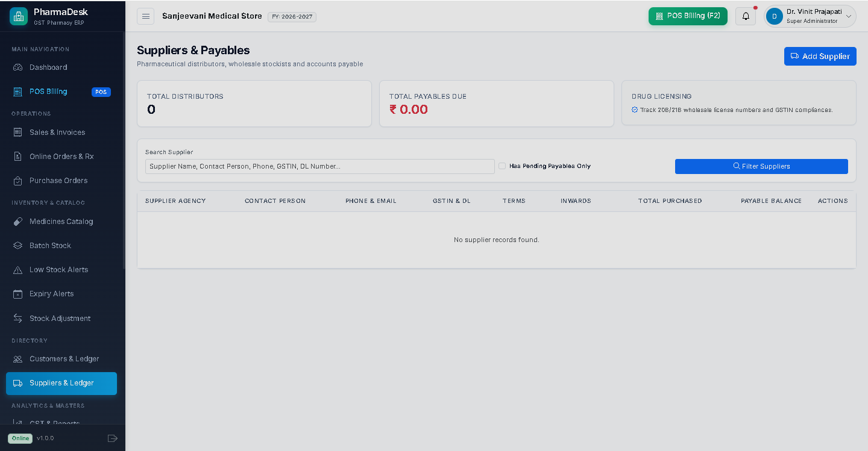Expand Dr. Vinit Prajapati user dropdown

point(810,16)
